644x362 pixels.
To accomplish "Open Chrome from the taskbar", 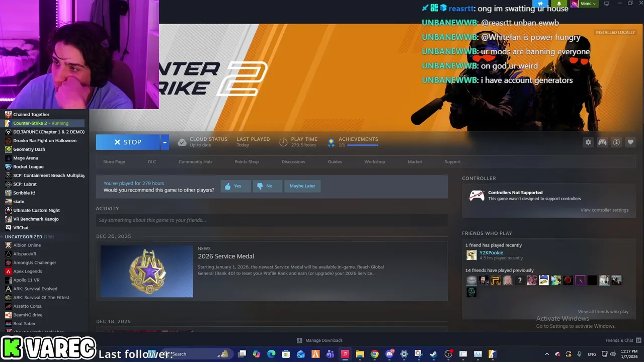I will pyautogui.click(x=374, y=354).
